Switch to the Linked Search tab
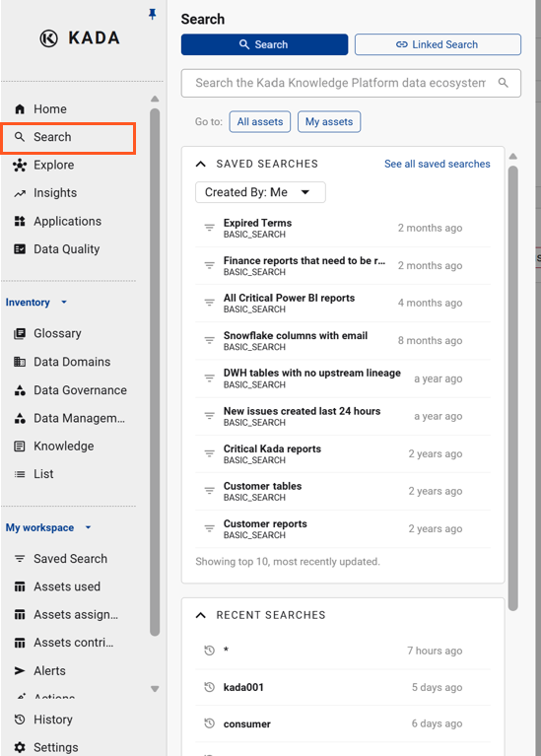This screenshot has height=756, width=541. pyautogui.click(x=438, y=44)
